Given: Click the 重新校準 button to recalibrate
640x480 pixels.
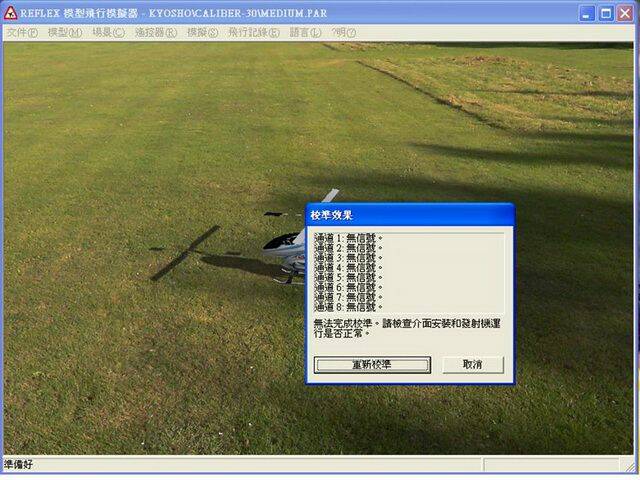Looking at the screenshot, I should tap(372, 364).
